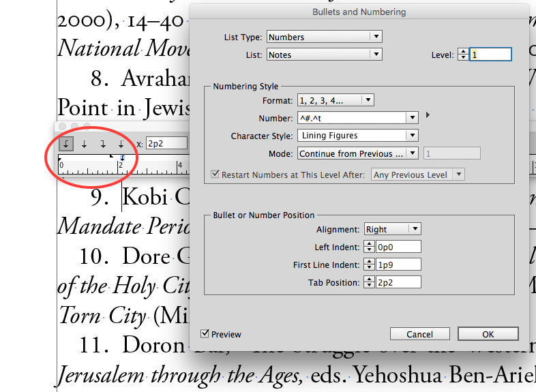Click the Bullets and Numbering title bar
The height and width of the screenshot is (392, 536).
tap(359, 12)
